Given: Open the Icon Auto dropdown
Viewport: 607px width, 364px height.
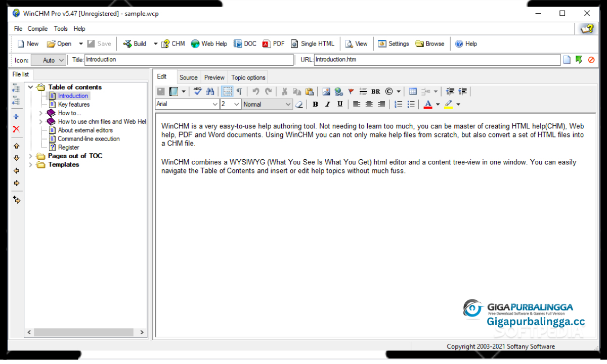Looking at the screenshot, I should pyautogui.click(x=48, y=60).
